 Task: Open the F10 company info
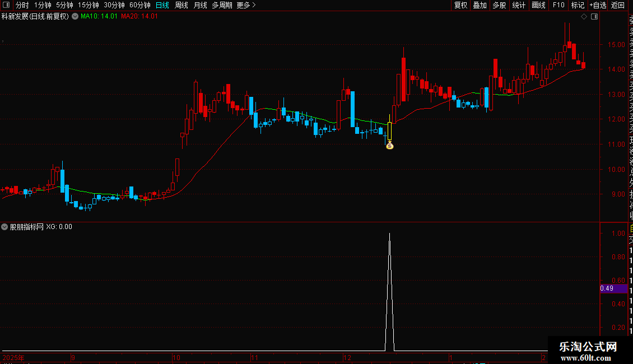pos(558,5)
